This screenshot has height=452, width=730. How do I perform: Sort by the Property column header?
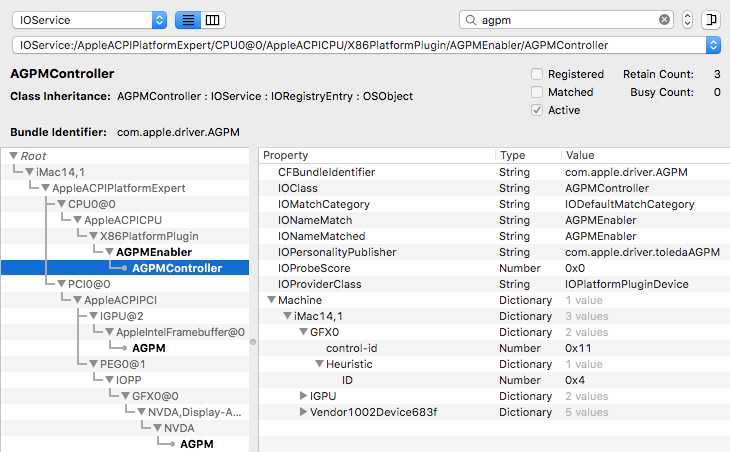[x=377, y=155]
